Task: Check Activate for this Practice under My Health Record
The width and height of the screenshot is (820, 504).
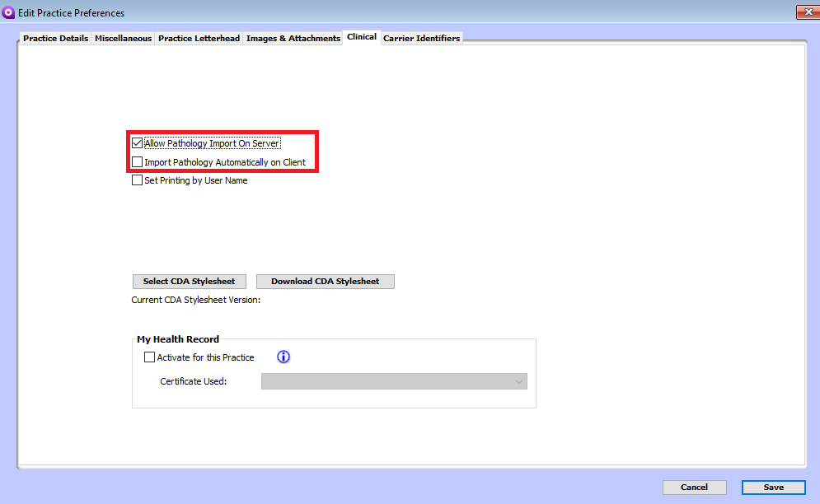Action: 149,357
